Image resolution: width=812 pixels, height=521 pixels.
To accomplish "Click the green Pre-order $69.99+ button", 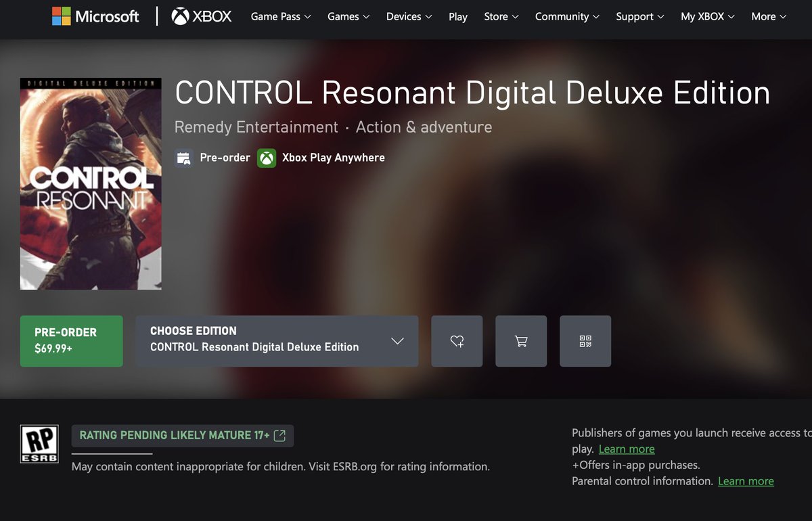I will pos(72,341).
